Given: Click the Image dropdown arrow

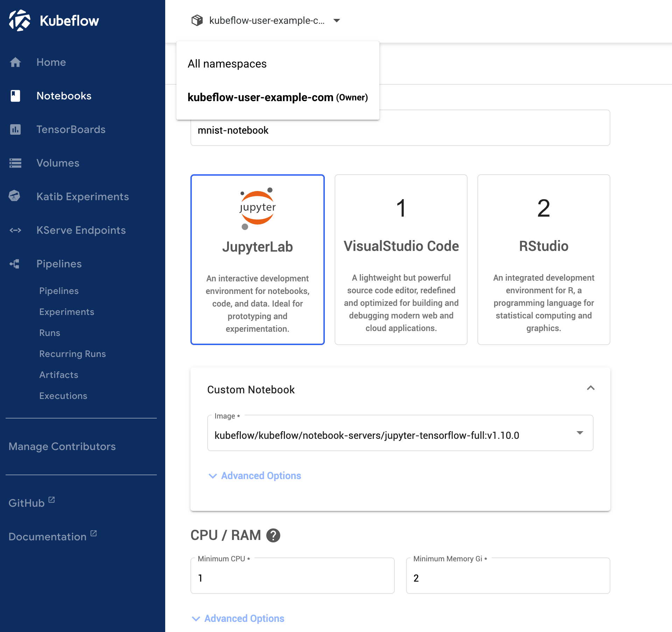Looking at the screenshot, I should point(580,433).
